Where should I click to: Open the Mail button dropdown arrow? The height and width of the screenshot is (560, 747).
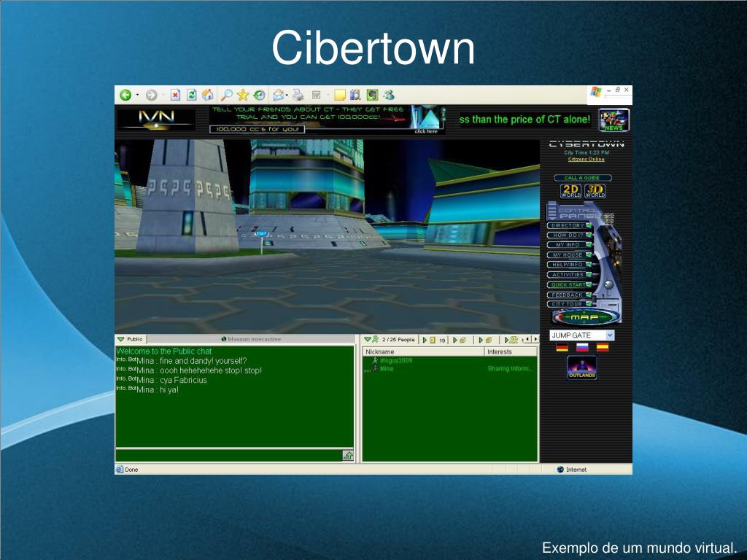[287, 96]
